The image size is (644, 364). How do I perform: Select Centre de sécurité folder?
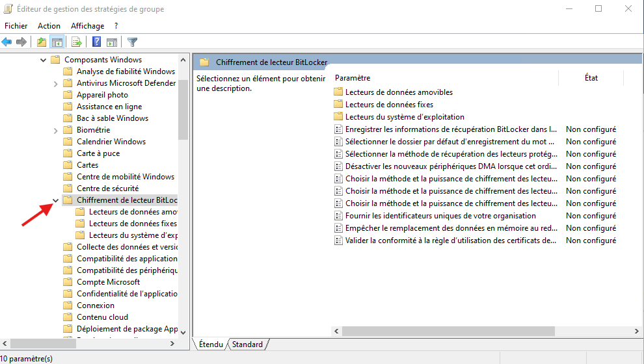click(x=107, y=188)
